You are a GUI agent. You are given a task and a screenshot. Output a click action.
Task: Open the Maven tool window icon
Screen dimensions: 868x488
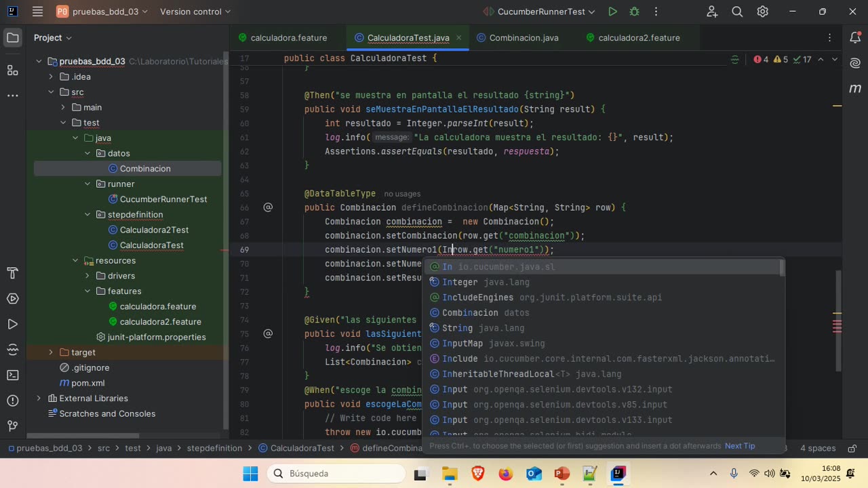click(855, 88)
